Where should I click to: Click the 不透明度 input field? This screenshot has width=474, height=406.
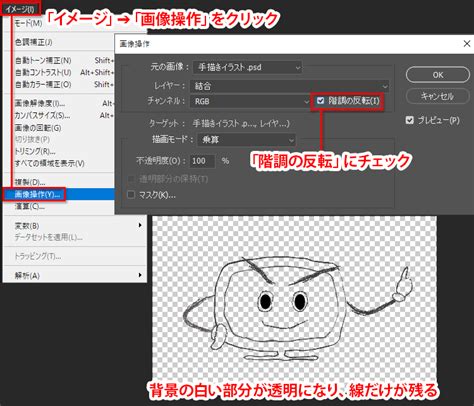(202, 161)
